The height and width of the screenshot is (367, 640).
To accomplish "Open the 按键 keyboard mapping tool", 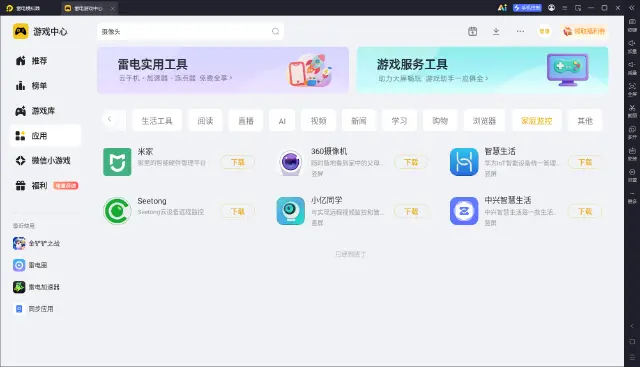I will tap(632, 24).
